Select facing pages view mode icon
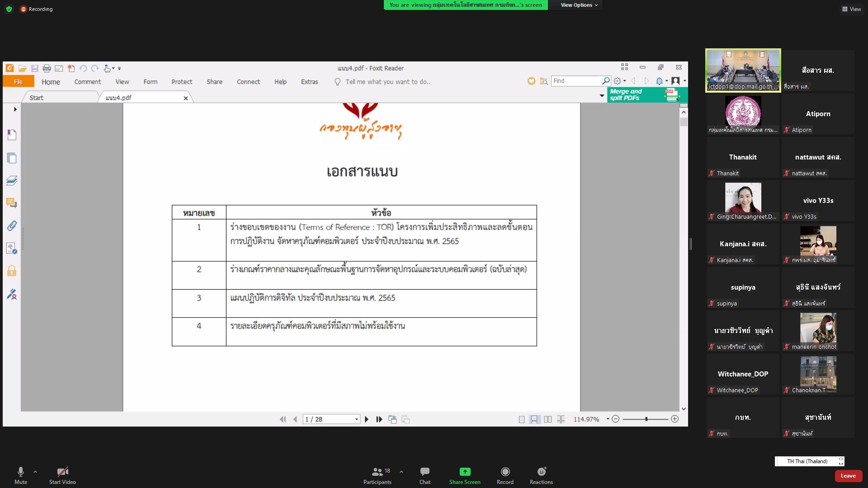 click(x=548, y=419)
